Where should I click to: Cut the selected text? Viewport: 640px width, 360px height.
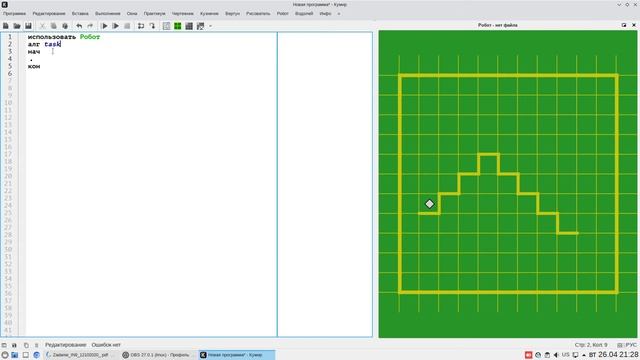42,26
